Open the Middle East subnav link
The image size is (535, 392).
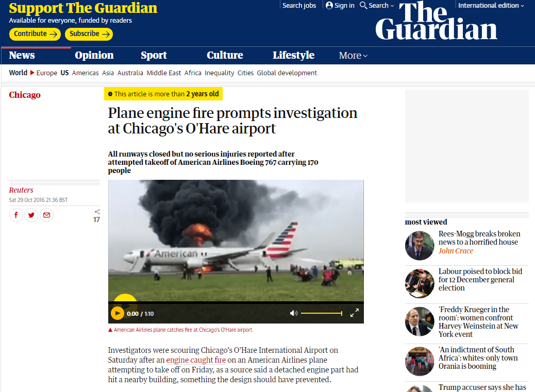tap(164, 73)
